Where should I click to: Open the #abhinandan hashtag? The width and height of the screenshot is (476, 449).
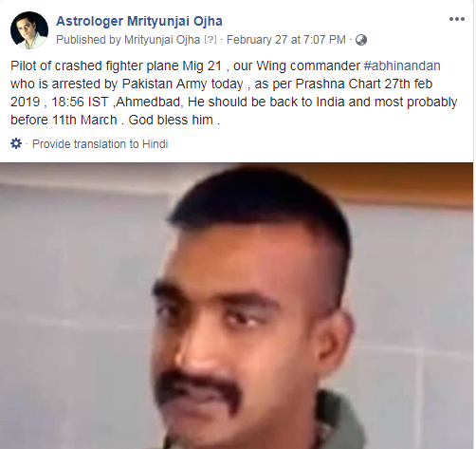pos(402,65)
